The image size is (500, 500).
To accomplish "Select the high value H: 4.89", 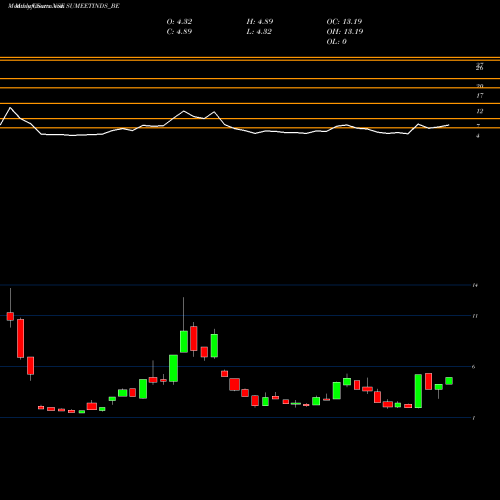I will coord(260,21).
